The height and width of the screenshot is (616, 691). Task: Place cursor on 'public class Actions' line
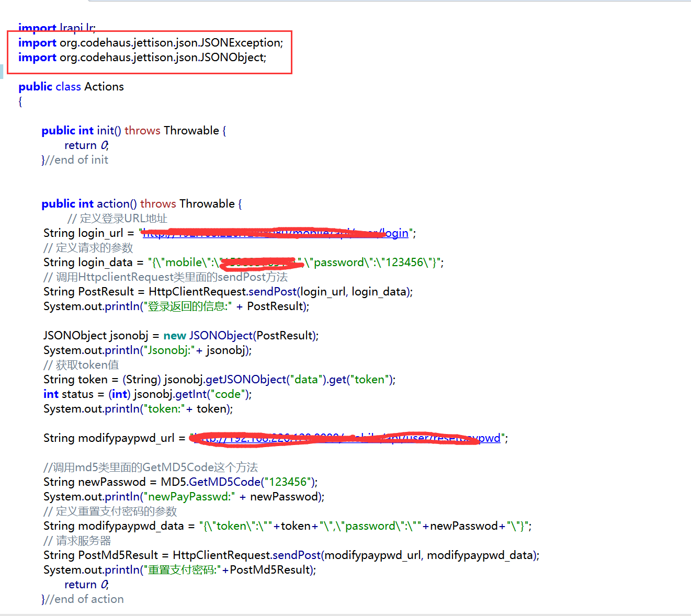point(71,87)
